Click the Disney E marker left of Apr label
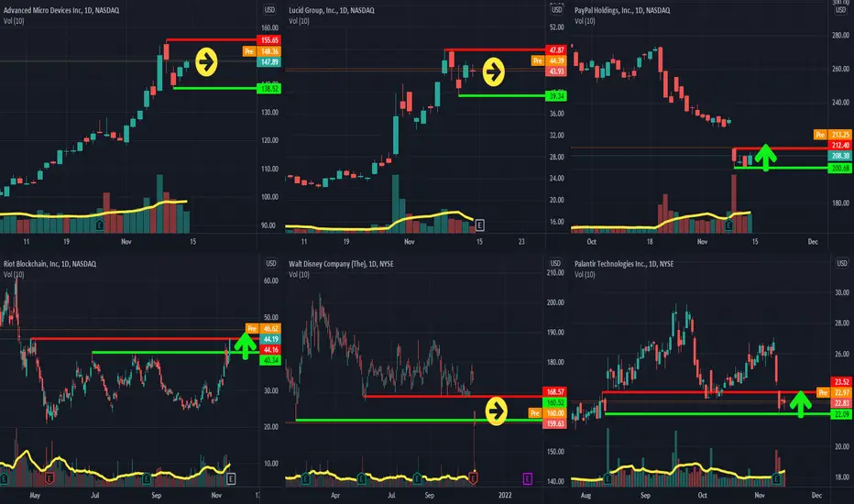The height and width of the screenshot is (504, 854). [x=305, y=478]
